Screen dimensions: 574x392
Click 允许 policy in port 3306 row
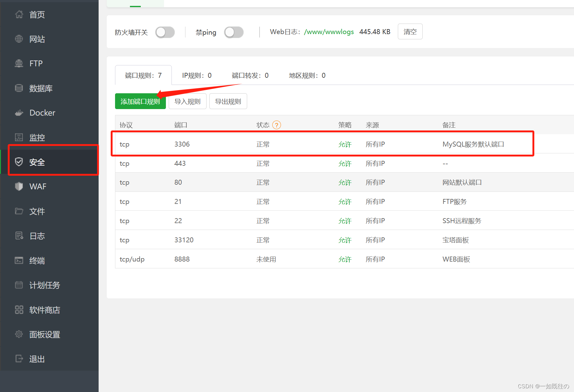pos(345,144)
